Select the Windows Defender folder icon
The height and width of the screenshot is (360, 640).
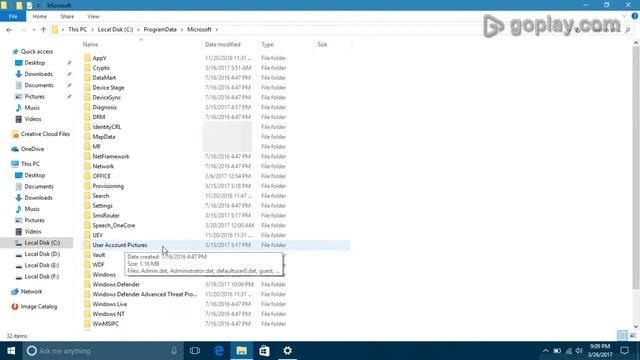click(87, 284)
